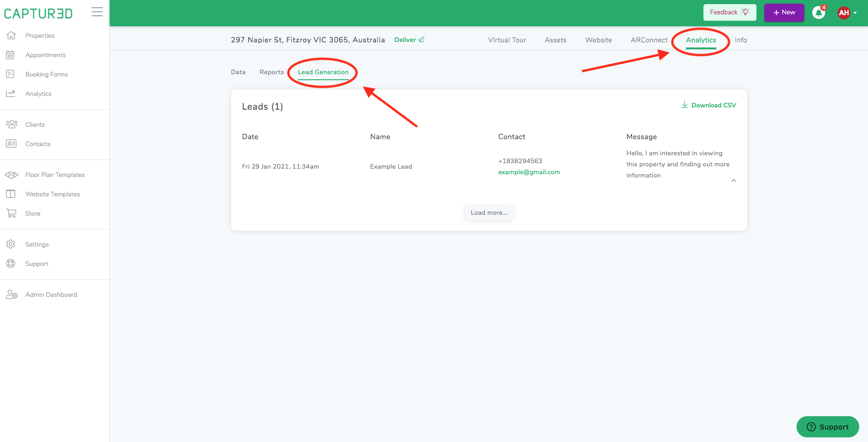Open account menu dropdown arrow
Image resolution: width=868 pixels, height=442 pixels.
point(855,13)
